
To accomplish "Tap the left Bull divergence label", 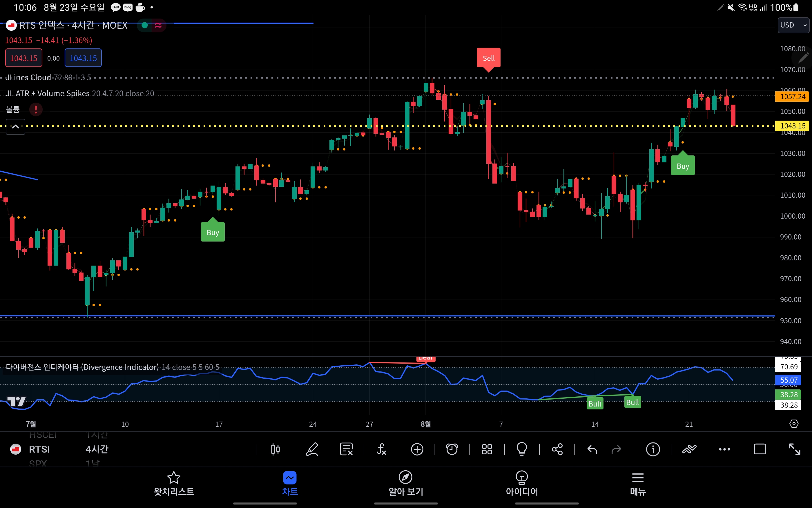I will [594, 404].
